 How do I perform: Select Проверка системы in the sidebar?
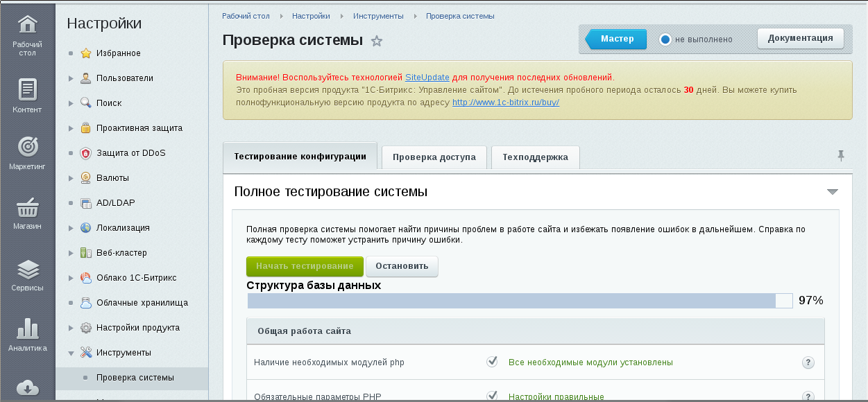135,378
